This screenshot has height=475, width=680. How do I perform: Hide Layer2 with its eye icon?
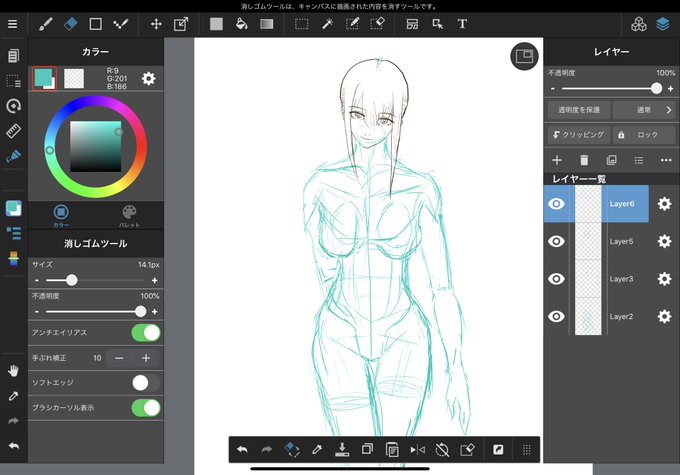[x=556, y=316]
